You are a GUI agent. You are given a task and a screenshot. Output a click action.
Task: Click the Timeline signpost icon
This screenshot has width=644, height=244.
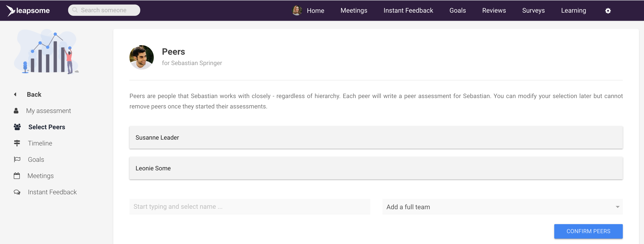click(x=17, y=143)
